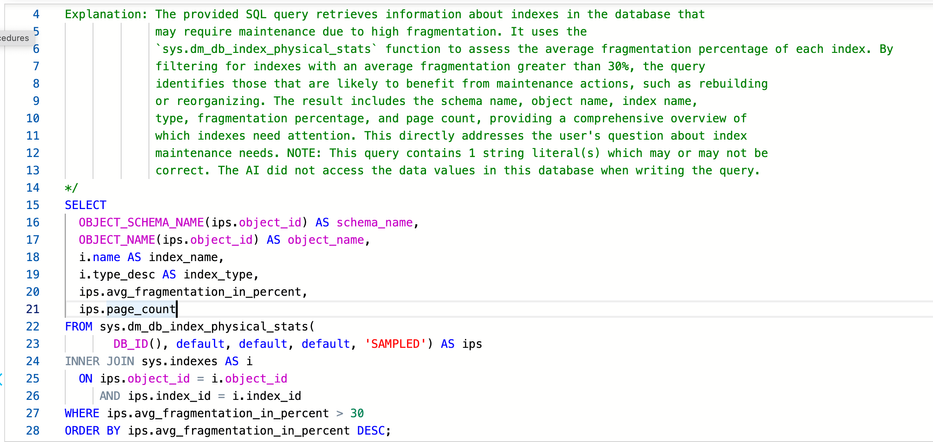Click DESC keyword on line 28
The width and height of the screenshot is (933, 442).
pos(371,430)
